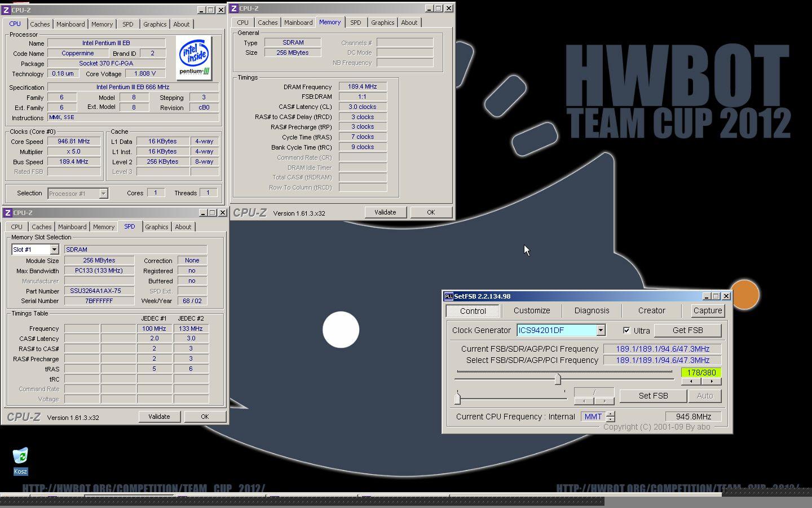Click the main FSB frequency slider thumb
The image size is (812, 508).
[x=558, y=378]
